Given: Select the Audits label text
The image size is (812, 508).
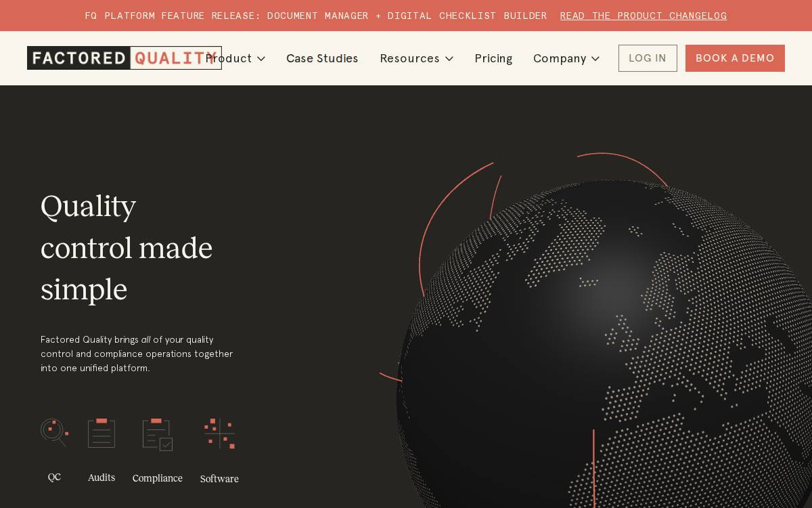Looking at the screenshot, I should [x=101, y=478].
